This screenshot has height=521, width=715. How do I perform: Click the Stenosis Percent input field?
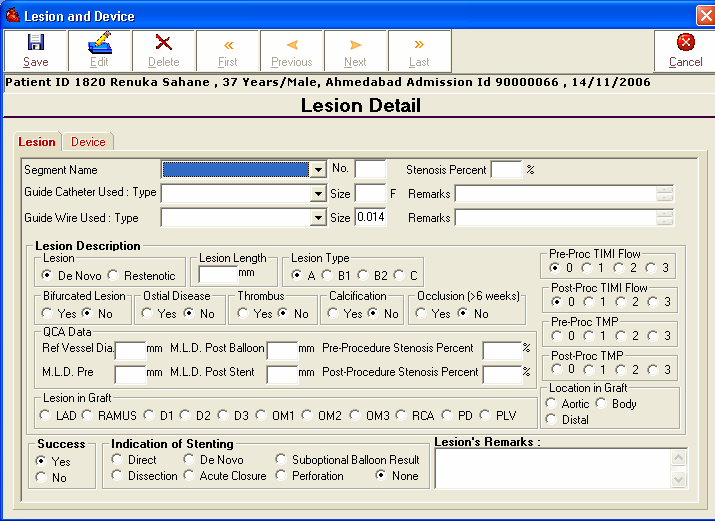pos(506,170)
